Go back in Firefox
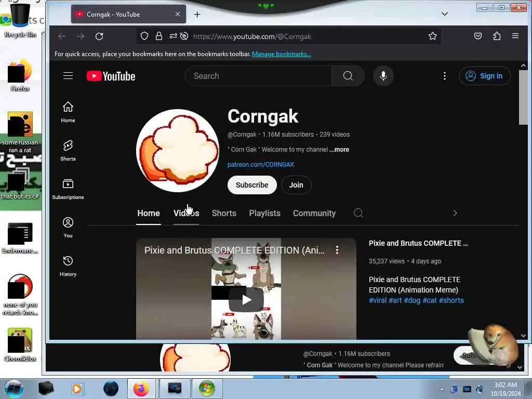This screenshot has height=399, width=532. pyautogui.click(x=62, y=36)
